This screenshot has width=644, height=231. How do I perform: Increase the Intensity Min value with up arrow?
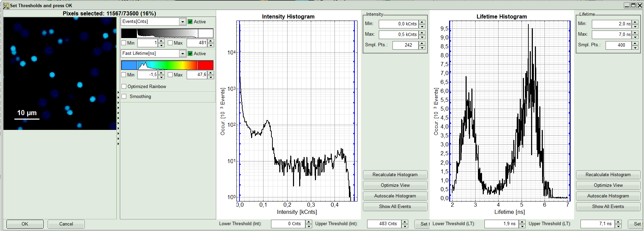(422, 22)
